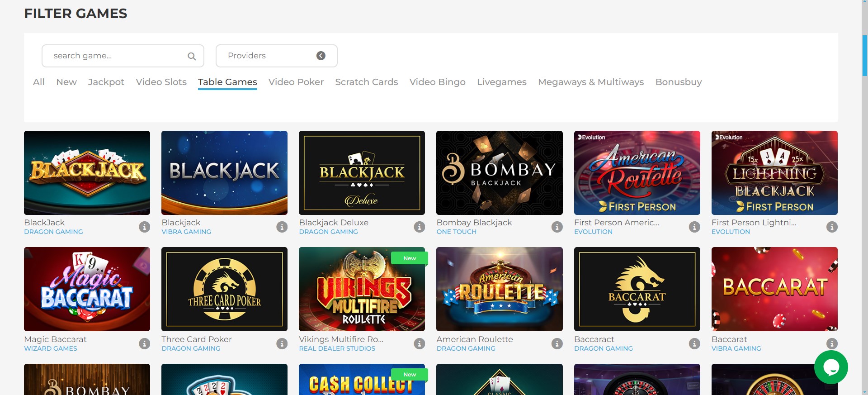Open Vikings Multifire Roulette thumbnail
The width and height of the screenshot is (868, 395).
[362, 289]
